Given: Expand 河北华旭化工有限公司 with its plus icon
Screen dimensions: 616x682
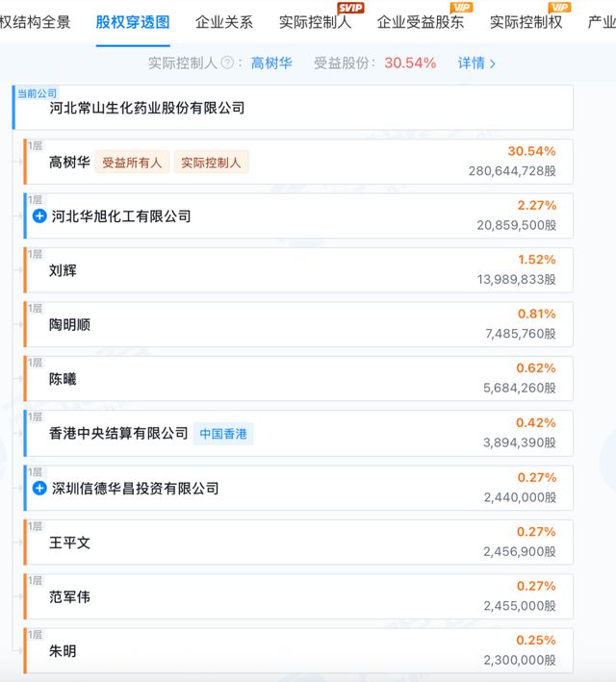Looking at the screenshot, I should tap(39, 216).
